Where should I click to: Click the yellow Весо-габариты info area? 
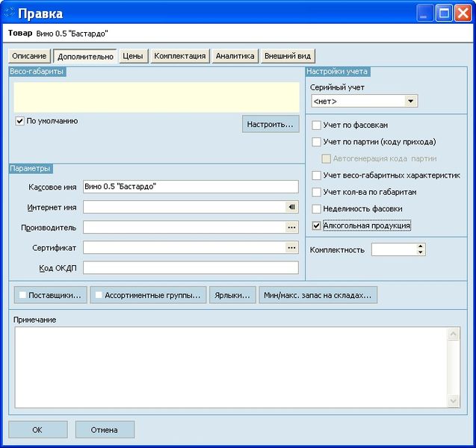pos(156,97)
